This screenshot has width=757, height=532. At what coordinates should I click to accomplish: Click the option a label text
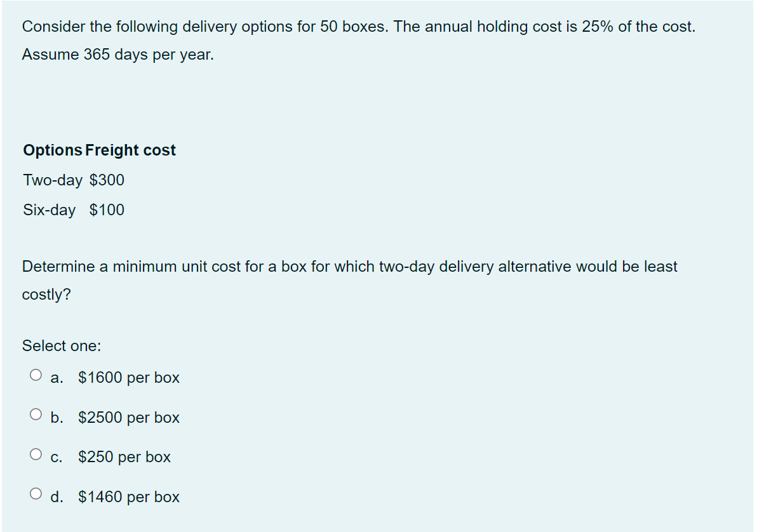point(57,377)
